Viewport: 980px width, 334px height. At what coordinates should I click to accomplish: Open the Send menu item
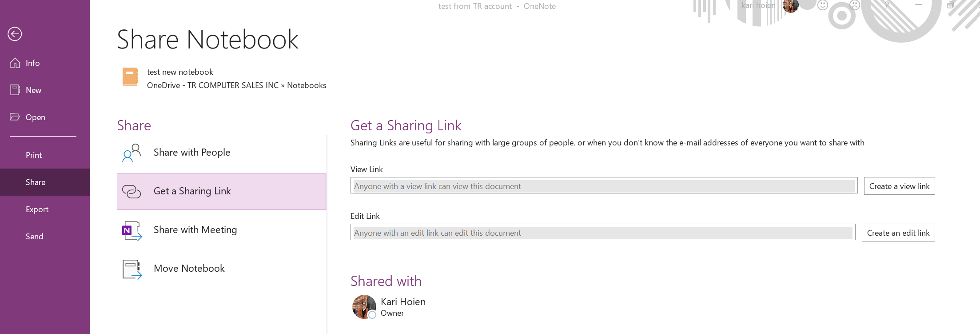(34, 237)
